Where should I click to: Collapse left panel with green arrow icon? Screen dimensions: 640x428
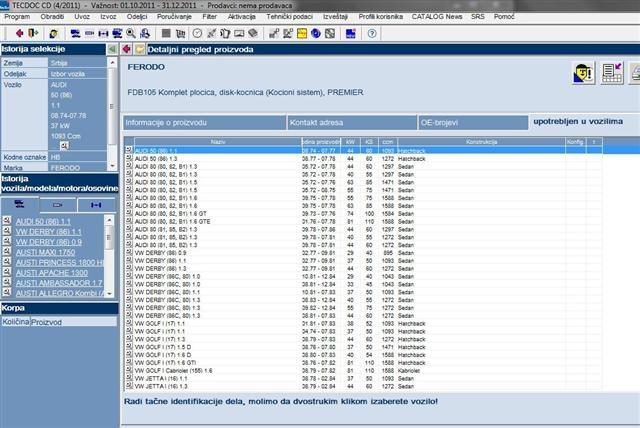(112, 49)
